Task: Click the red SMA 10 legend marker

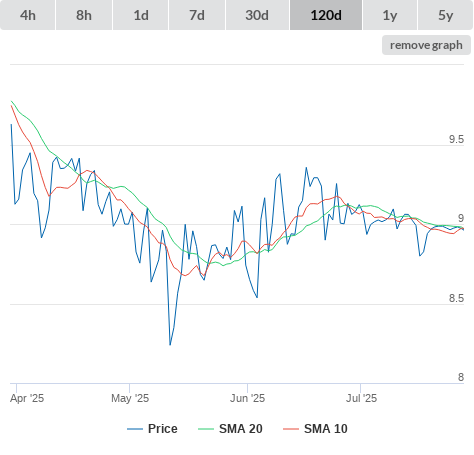Action: (291, 429)
